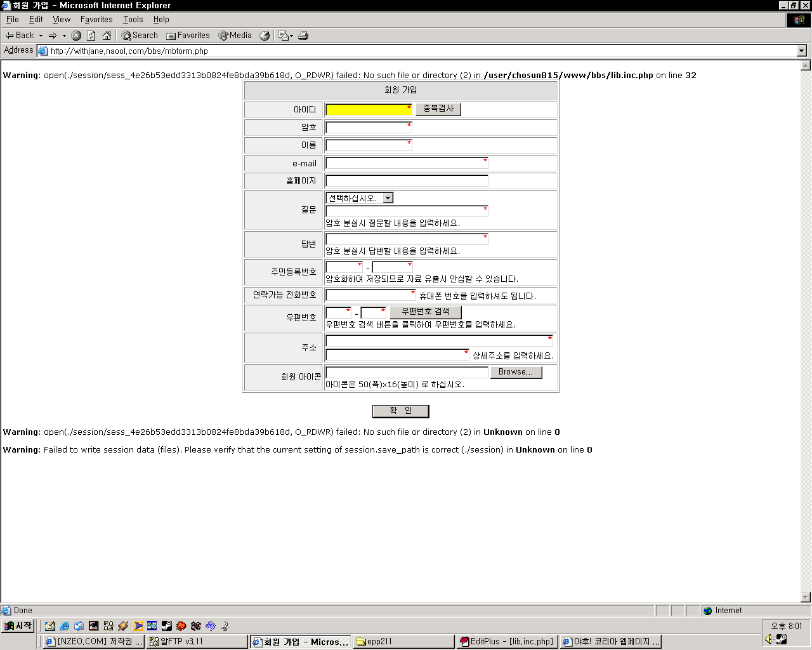The image size is (812, 650).
Task: Go to Home page icon
Action: (x=107, y=36)
